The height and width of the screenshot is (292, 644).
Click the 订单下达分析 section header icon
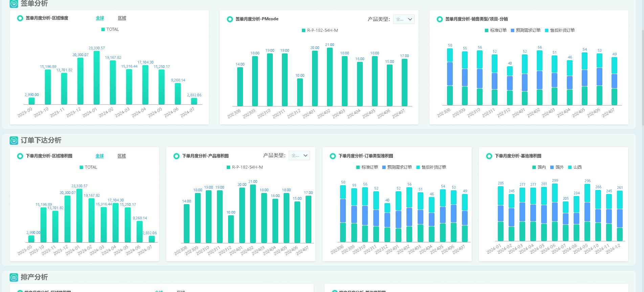coord(14,140)
